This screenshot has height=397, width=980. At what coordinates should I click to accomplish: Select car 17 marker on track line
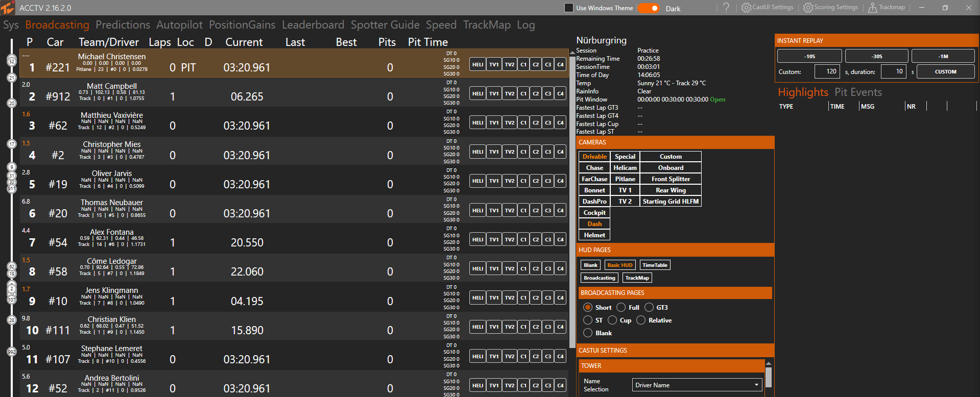point(12,144)
